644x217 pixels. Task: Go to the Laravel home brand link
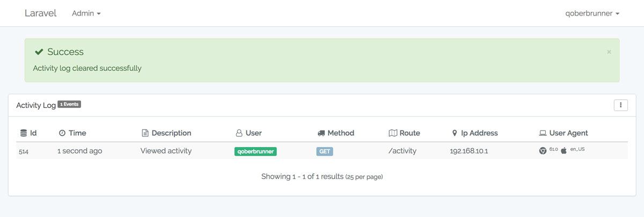(x=40, y=13)
